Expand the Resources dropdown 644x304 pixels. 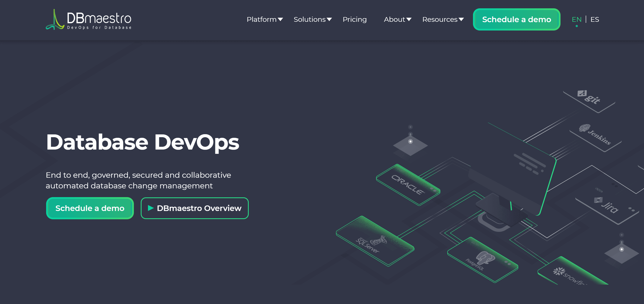click(x=443, y=19)
